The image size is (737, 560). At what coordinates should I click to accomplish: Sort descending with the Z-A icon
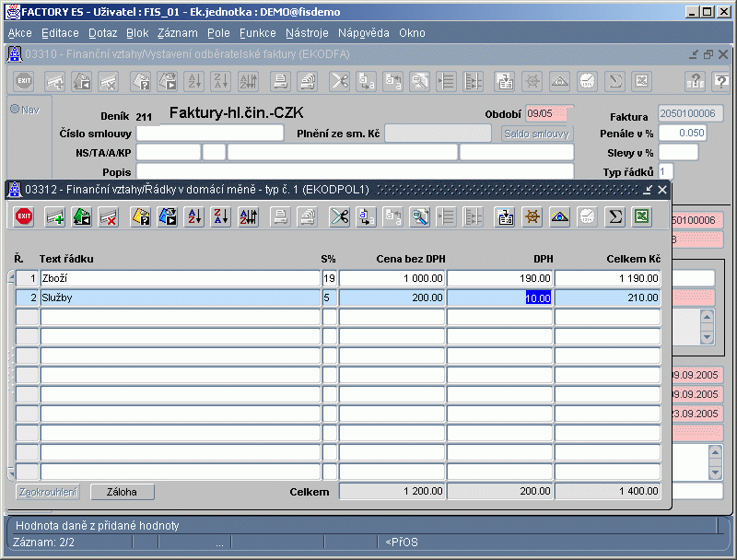[221, 217]
